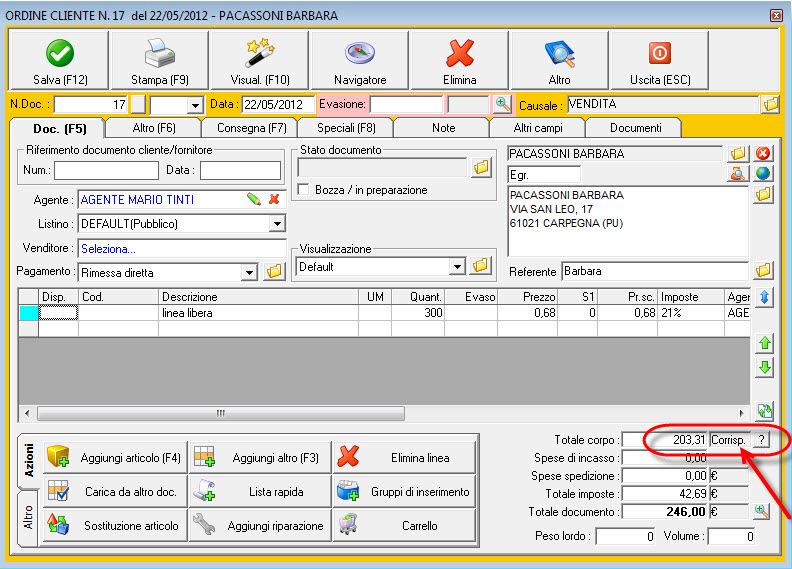Switch to the Consegna (F7) tab

click(249, 128)
